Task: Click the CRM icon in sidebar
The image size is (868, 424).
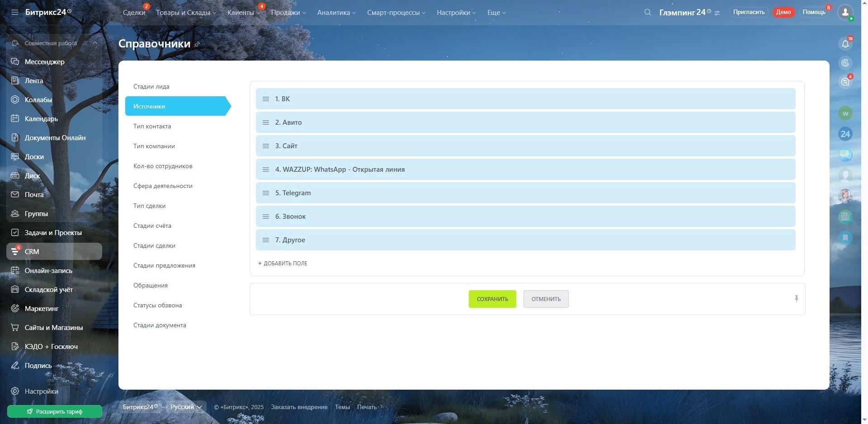Action: click(x=15, y=251)
